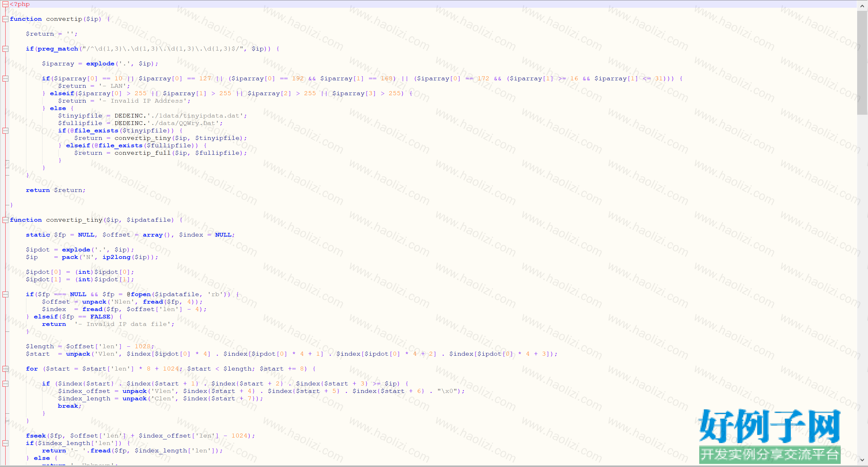Collapse the if ($index{$start} fold marker
Screen dimensions: 868x467
(5, 384)
